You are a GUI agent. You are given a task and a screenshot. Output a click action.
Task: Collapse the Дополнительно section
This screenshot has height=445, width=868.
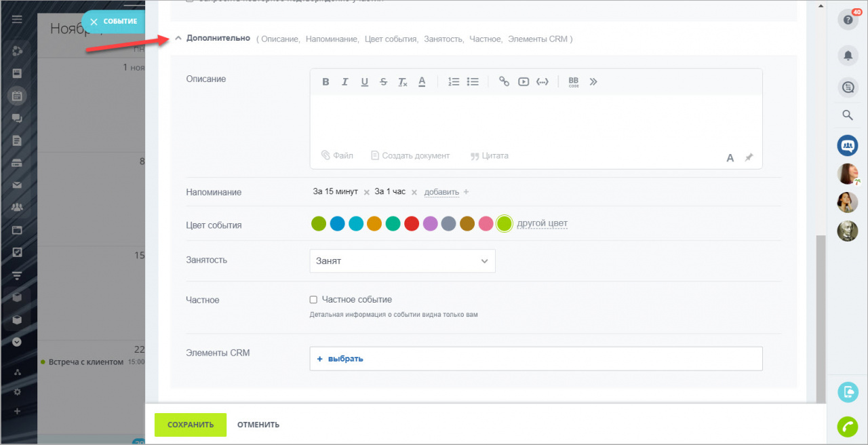click(x=178, y=39)
